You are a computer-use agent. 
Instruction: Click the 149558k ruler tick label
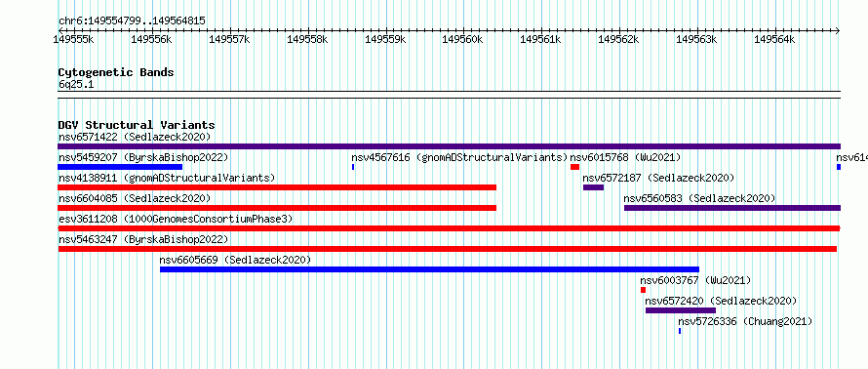coord(308,39)
